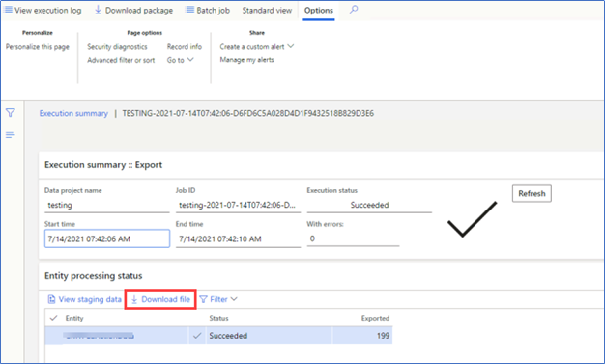Click the Execution status field
605x364 pixels.
(x=369, y=205)
